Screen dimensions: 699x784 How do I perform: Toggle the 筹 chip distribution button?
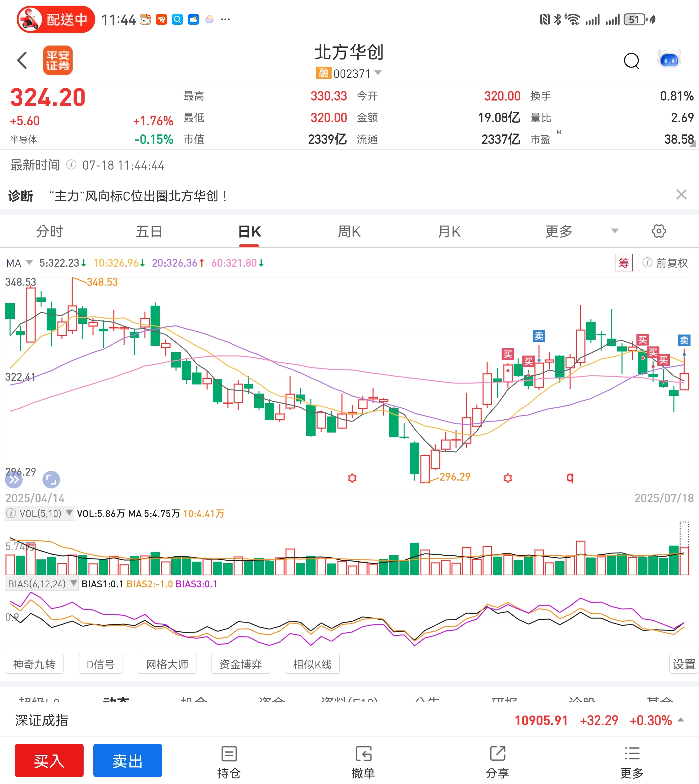[624, 263]
